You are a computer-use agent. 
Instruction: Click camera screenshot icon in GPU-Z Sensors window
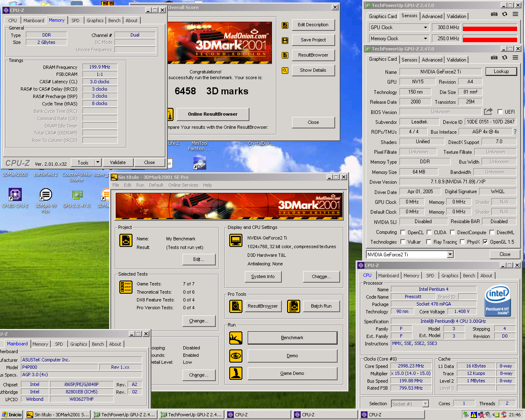tap(494, 14)
